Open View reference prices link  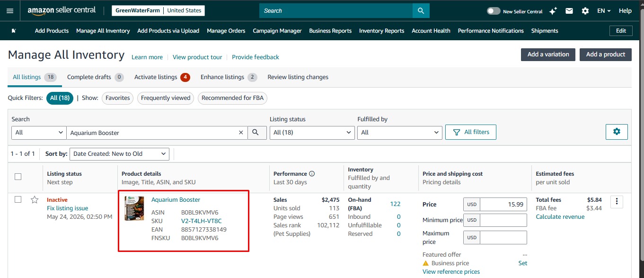tap(451, 272)
